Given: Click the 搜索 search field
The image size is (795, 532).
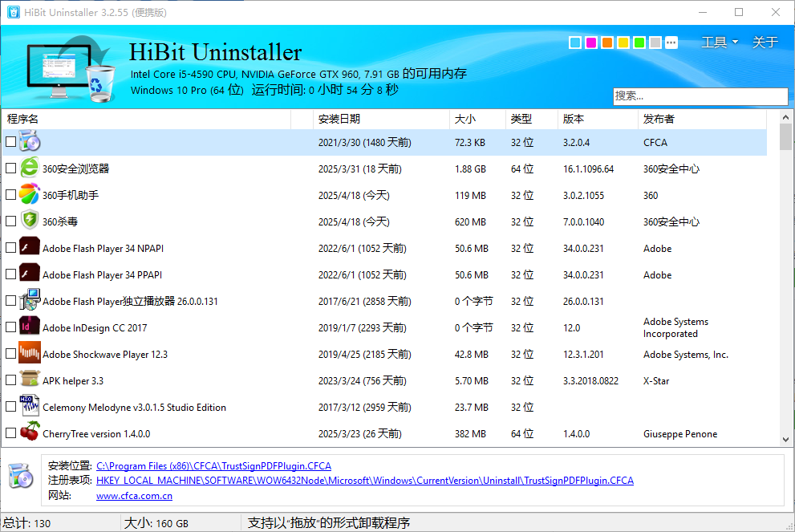Looking at the screenshot, I should (700, 95).
